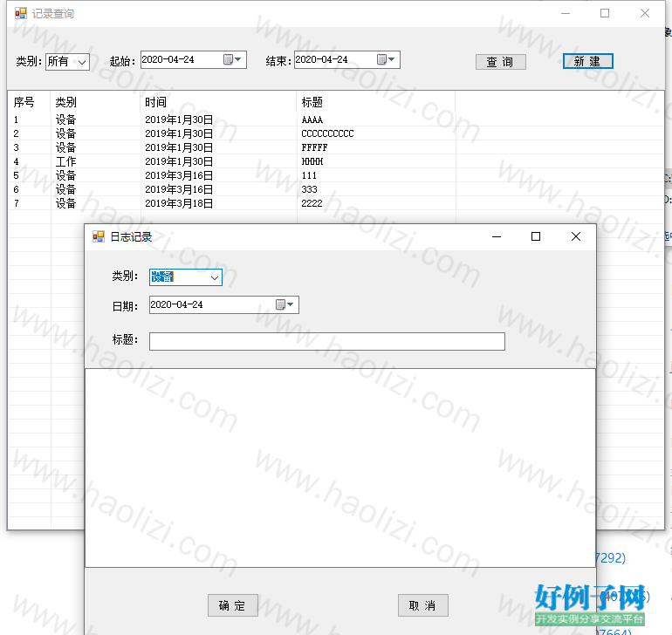Click the 取消 button
The width and height of the screenshot is (672, 635).
pos(423,605)
